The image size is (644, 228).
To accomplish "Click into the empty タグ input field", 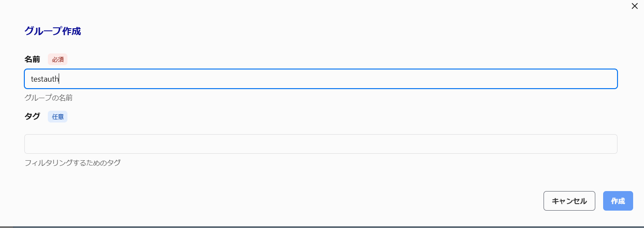I will click(320, 144).
